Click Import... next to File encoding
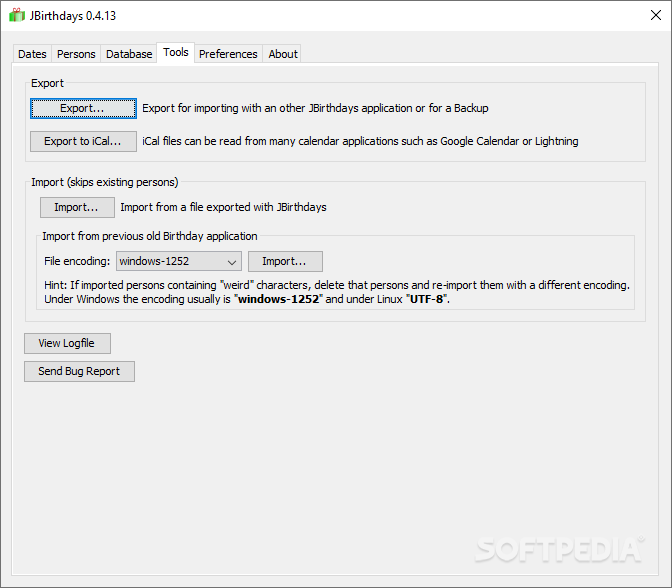The width and height of the screenshot is (672, 588). pos(285,261)
